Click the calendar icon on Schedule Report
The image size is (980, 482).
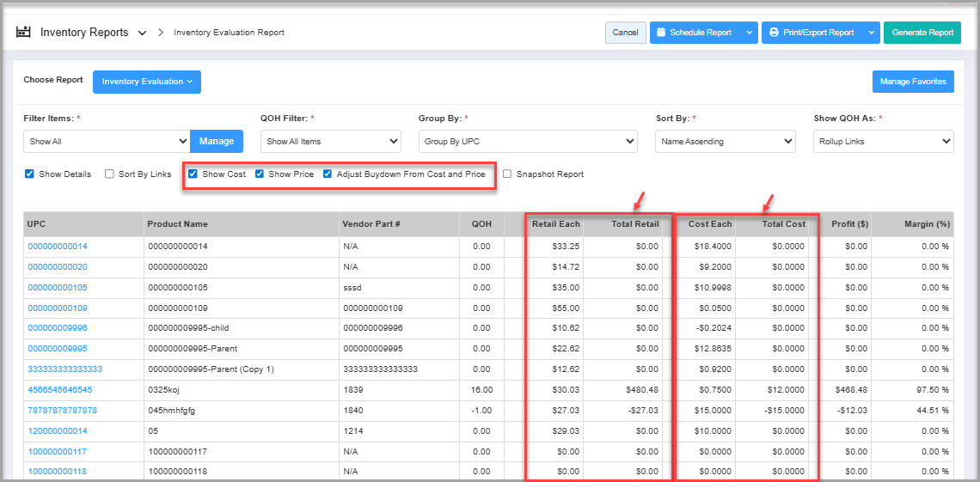[660, 33]
